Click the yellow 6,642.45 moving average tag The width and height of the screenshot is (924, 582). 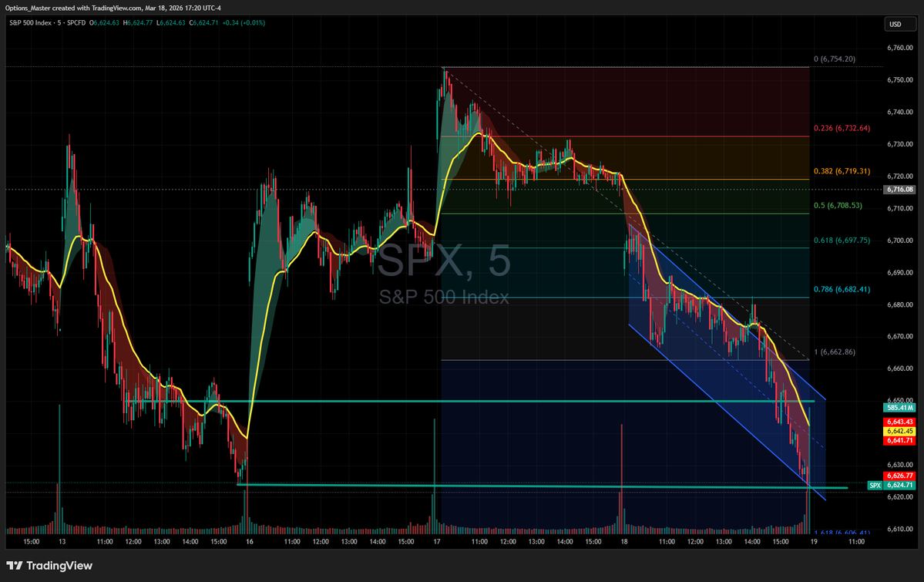coord(900,431)
